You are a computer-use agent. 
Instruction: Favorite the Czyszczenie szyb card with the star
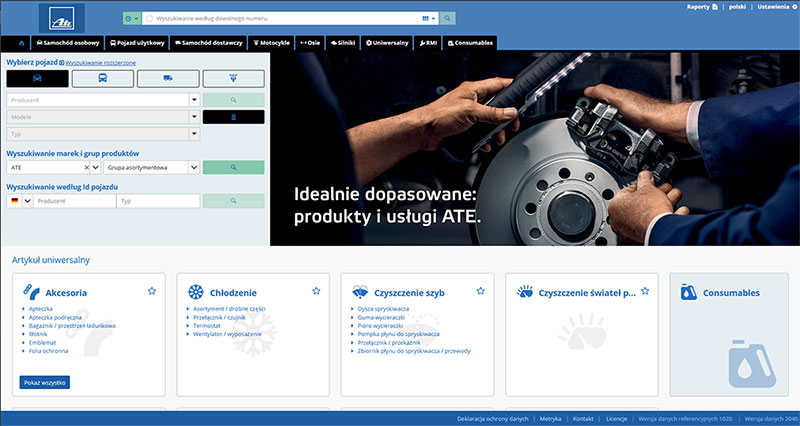point(480,291)
